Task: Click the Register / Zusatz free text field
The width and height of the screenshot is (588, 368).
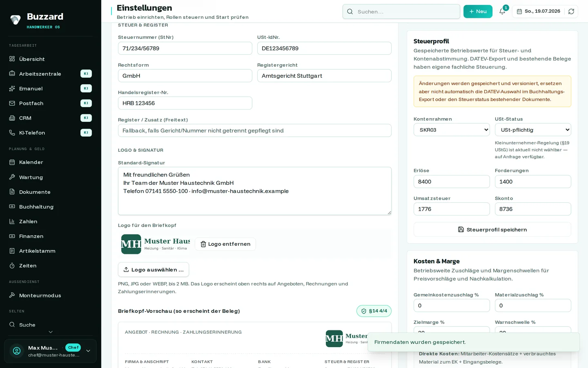Action: click(x=255, y=130)
